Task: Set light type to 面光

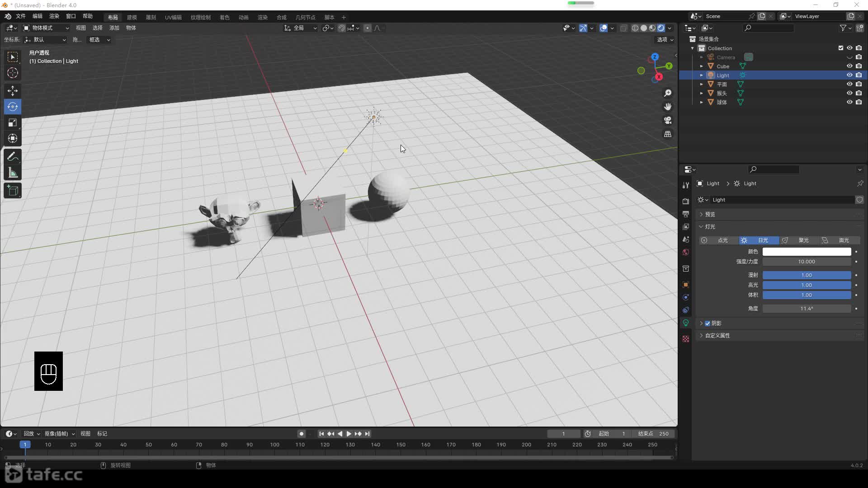Action: point(840,240)
